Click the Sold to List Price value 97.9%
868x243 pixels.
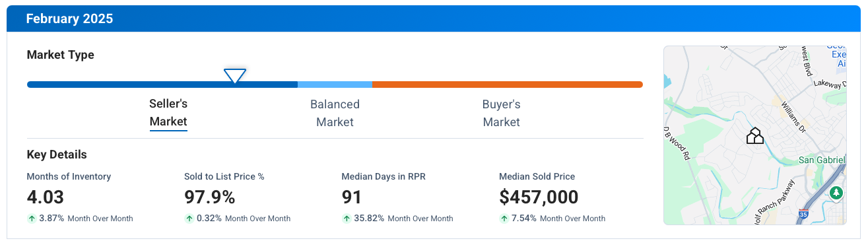pos(210,197)
